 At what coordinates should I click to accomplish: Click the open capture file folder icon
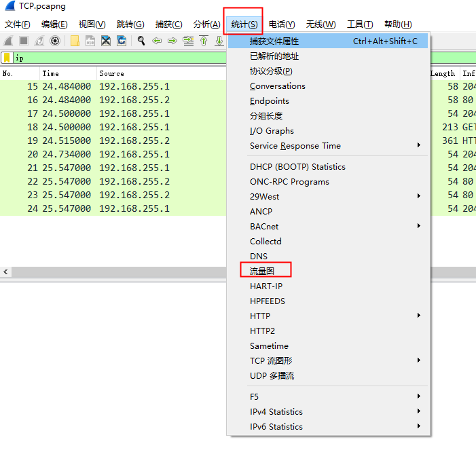(75, 41)
